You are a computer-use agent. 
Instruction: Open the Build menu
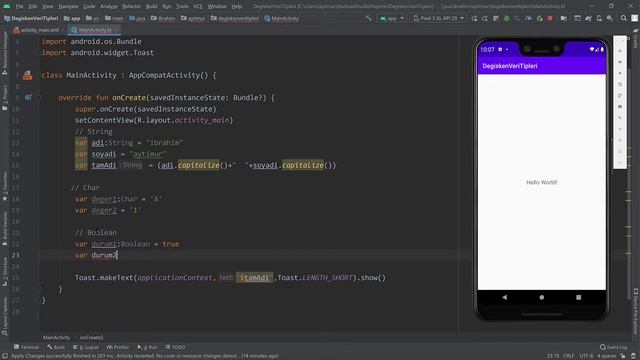point(151,7)
